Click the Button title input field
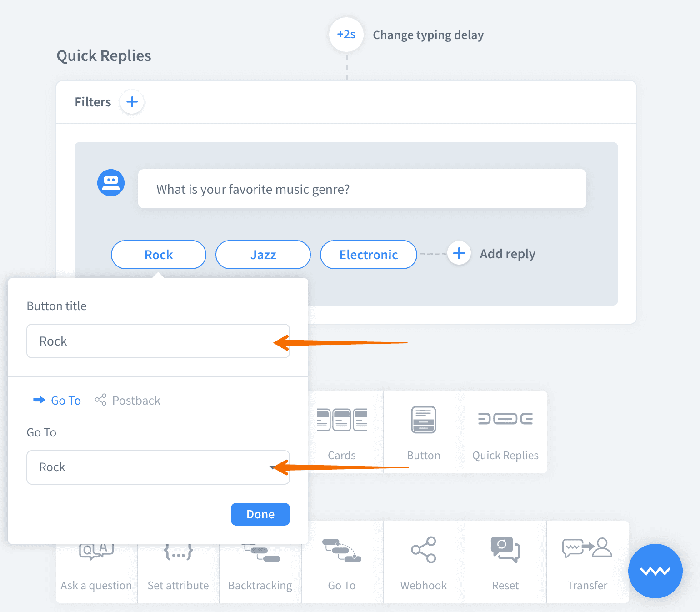Screen dimensions: 700x612 click(158, 341)
